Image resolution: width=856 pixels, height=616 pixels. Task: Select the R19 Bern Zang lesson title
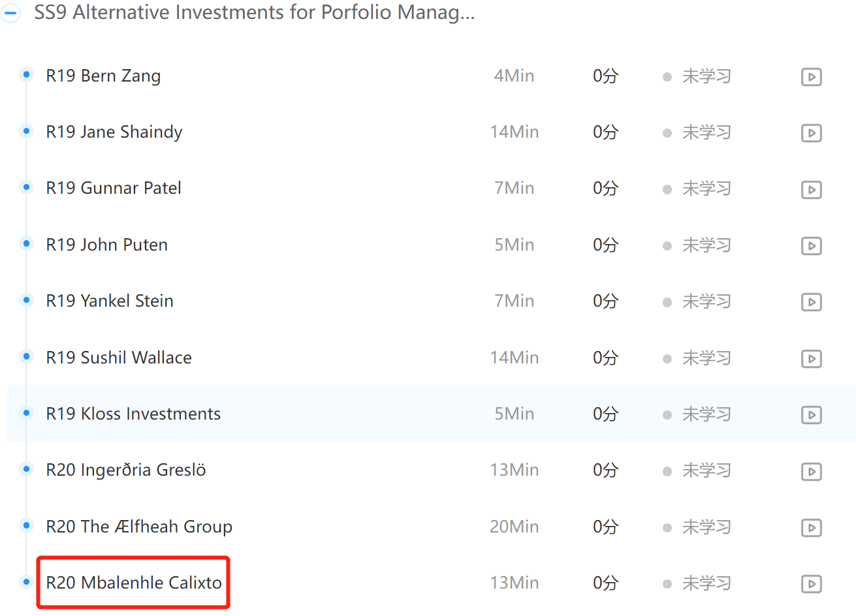pyautogui.click(x=103, y=76)
